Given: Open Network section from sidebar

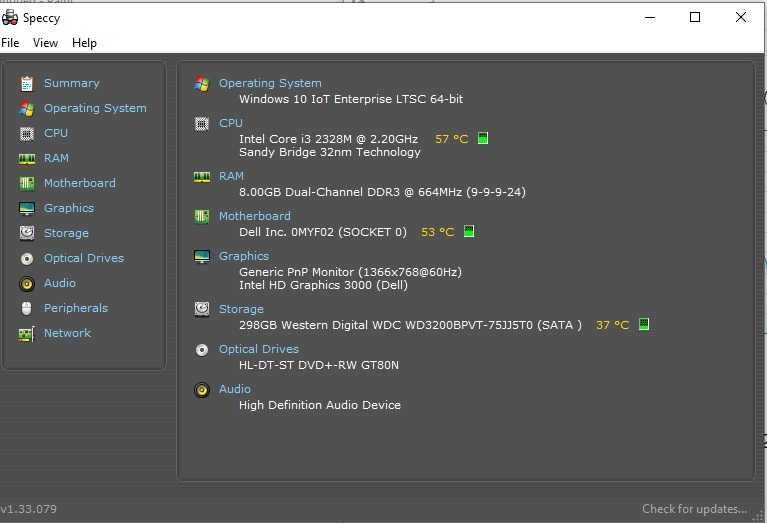Looking at the screenshot, I should coord(68,333).
